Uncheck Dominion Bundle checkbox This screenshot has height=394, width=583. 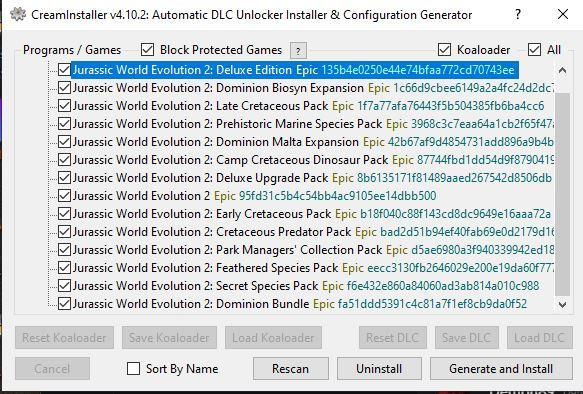pos(64,304)
